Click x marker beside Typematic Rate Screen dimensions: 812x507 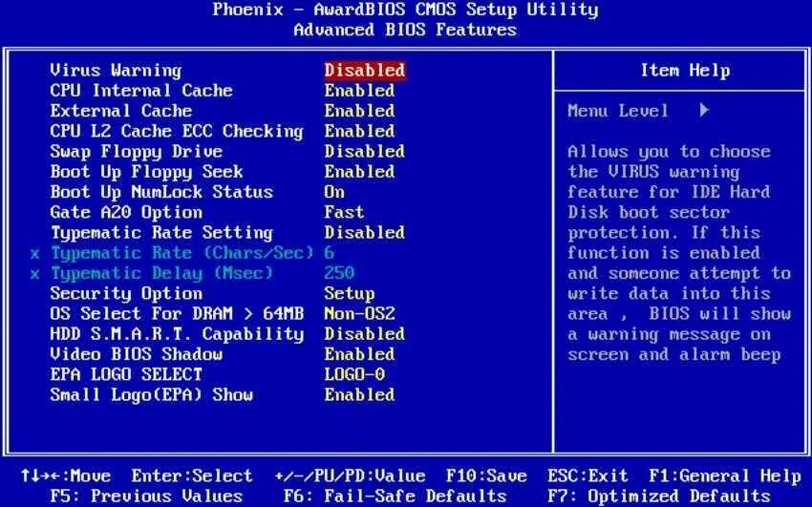(34, 254)
